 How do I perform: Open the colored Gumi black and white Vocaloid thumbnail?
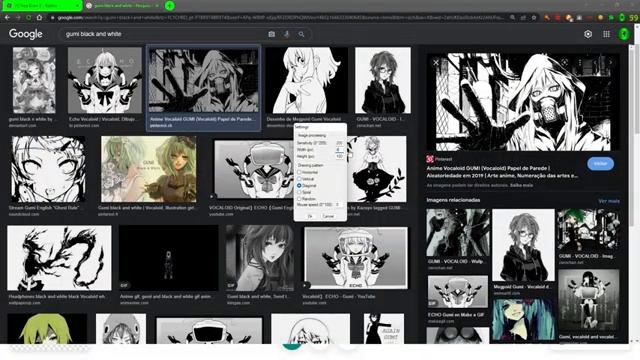pos(149,169)
